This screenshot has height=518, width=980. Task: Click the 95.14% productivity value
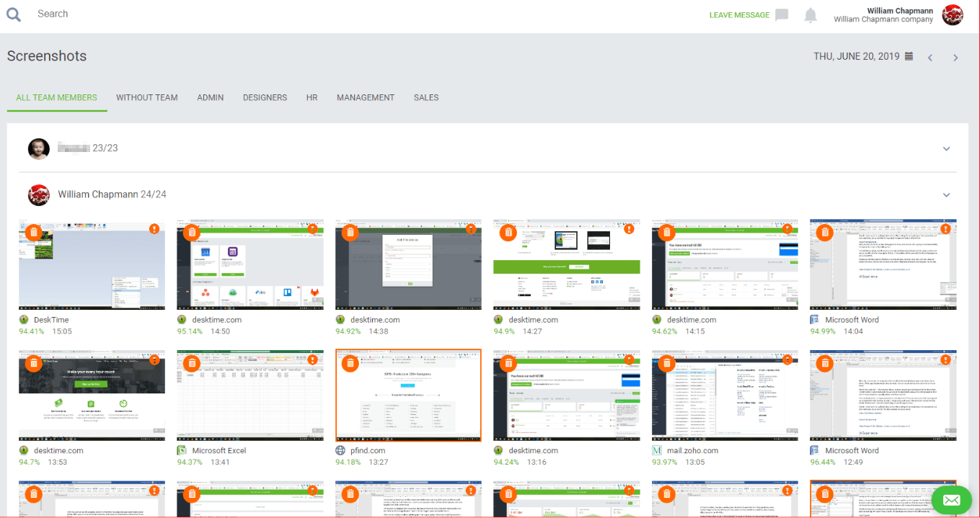coord(190,331)
